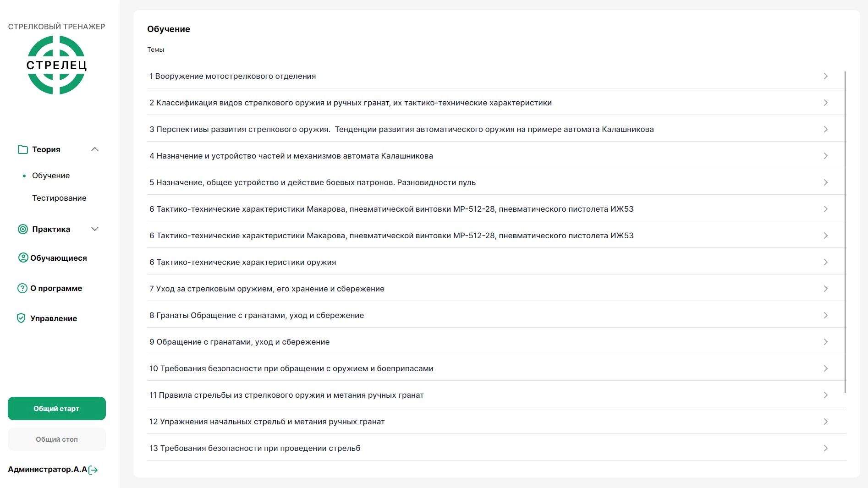Click the Общий старт button
The width and height of the screenshot is (868, 488).
(57, 408)
